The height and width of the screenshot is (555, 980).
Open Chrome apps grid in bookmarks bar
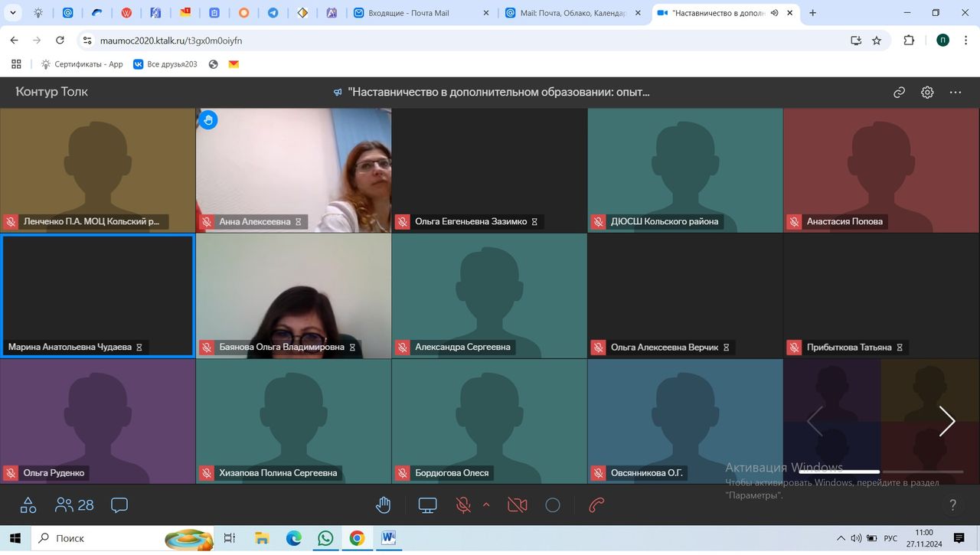point(16,64)
